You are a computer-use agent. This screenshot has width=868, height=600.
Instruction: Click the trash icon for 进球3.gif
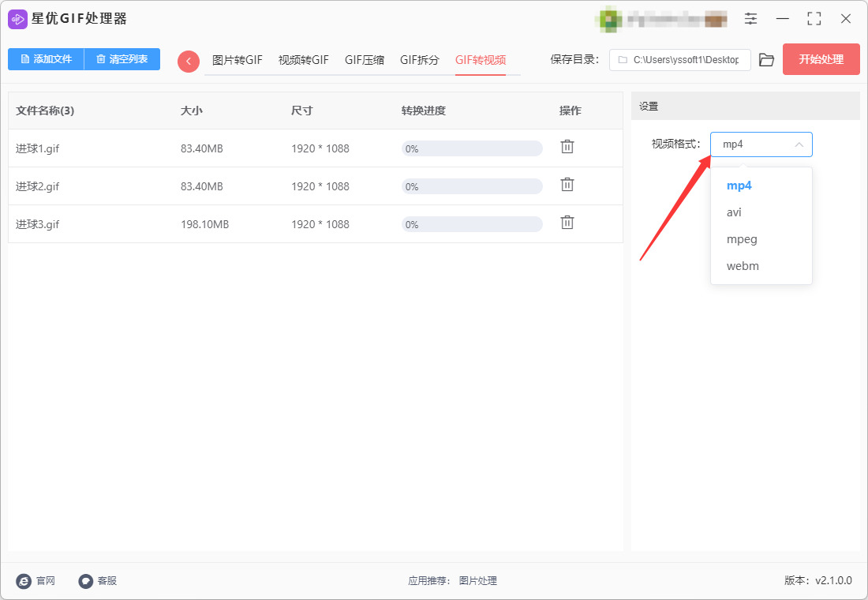tap(567, 222)
